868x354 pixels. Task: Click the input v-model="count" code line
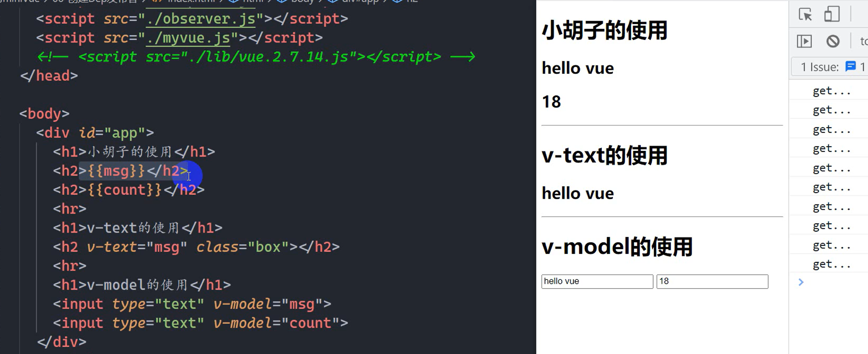[x=200, y=323]
